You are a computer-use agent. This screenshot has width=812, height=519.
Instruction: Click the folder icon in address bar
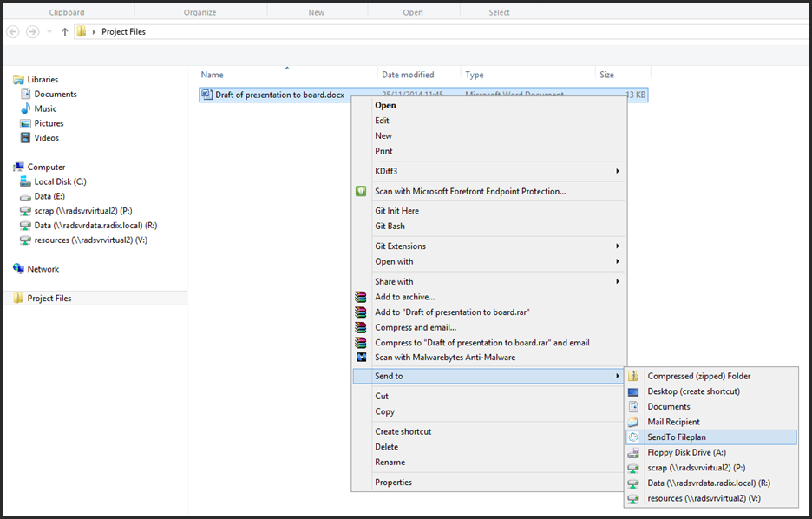82,31
